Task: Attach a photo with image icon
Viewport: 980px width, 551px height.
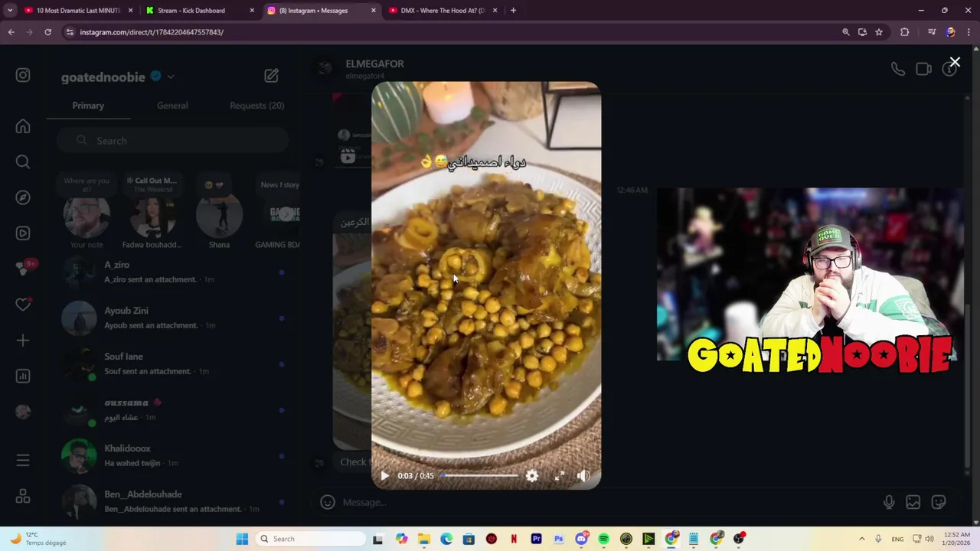Action: [913, 502]
